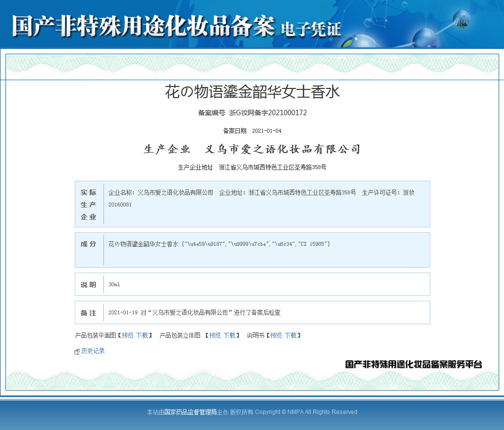Select record number 浙G妆网备字2021000172

(268, 113)
